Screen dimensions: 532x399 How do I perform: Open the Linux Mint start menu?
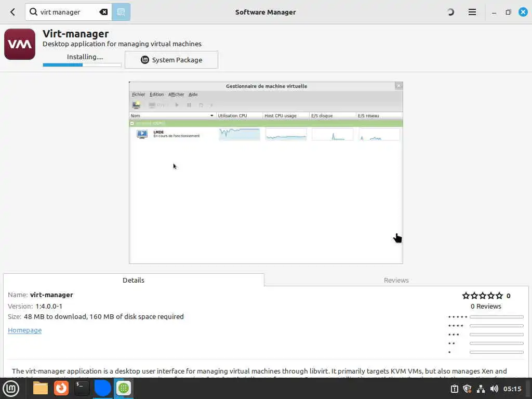pos(11,389)
